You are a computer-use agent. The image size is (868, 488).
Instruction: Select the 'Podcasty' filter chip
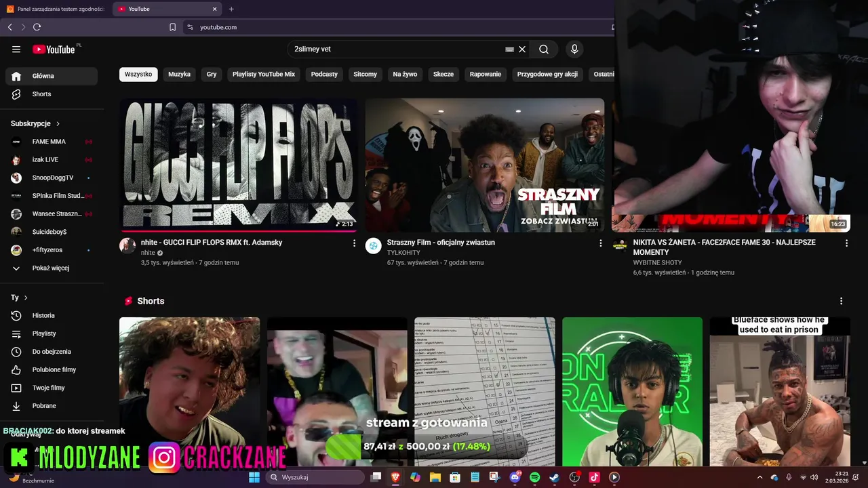(324, 74)
